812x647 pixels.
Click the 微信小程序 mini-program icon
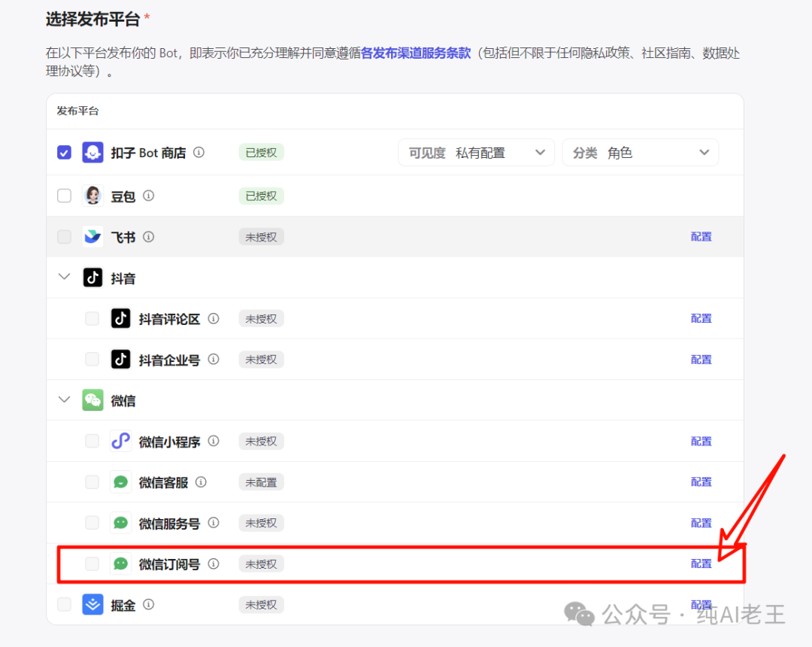click(x=120, y=441)
